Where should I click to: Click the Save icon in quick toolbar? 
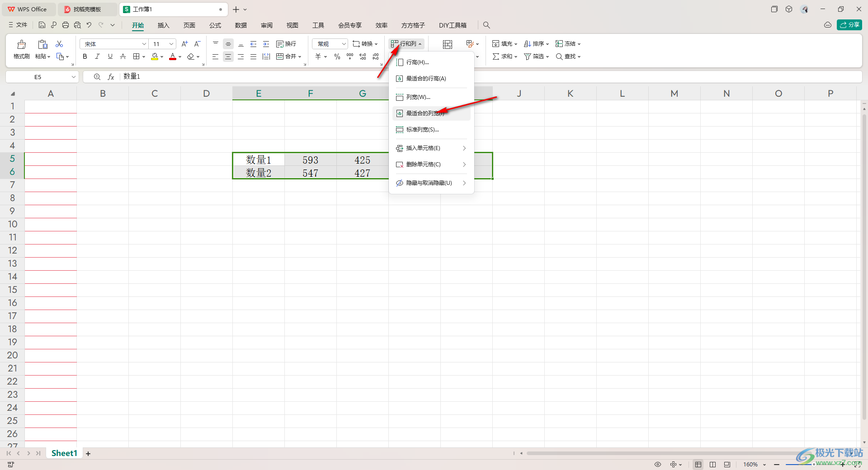42,25
